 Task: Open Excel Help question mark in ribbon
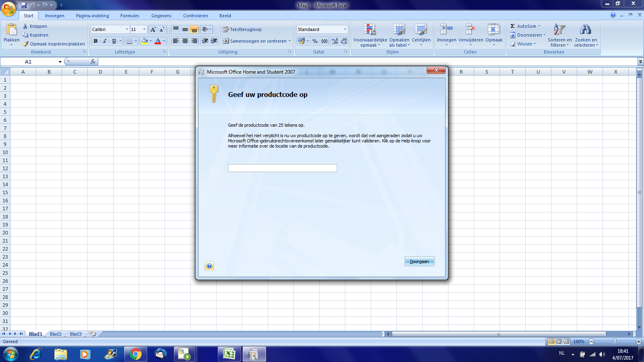click(x=613, y=15)
